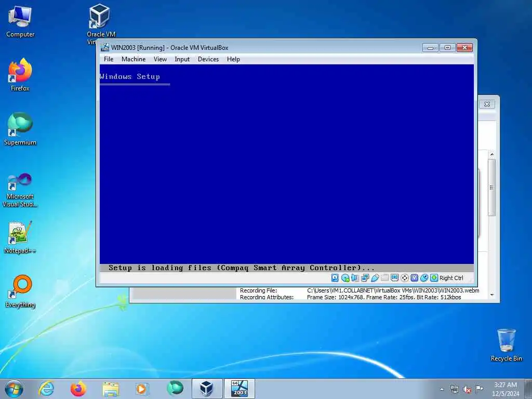
Task: Open the File menu in VirtualBox window
Action: point(109,59)
